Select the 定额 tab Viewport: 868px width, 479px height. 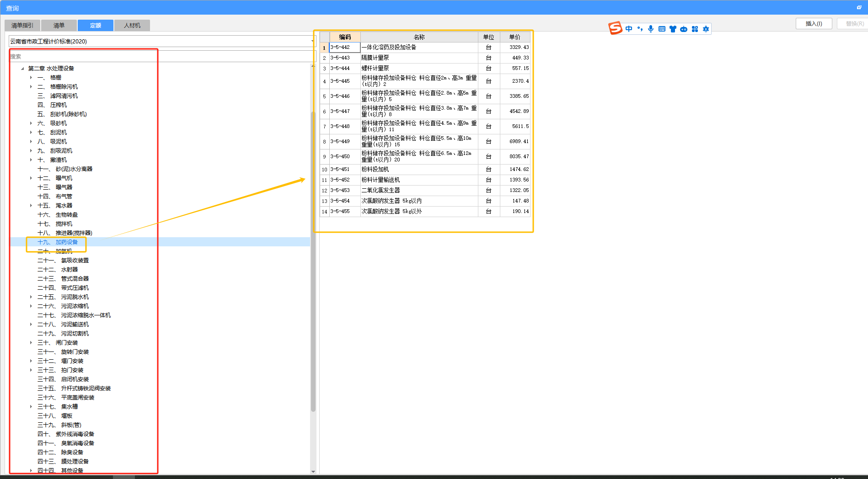[x=96, y=26]
